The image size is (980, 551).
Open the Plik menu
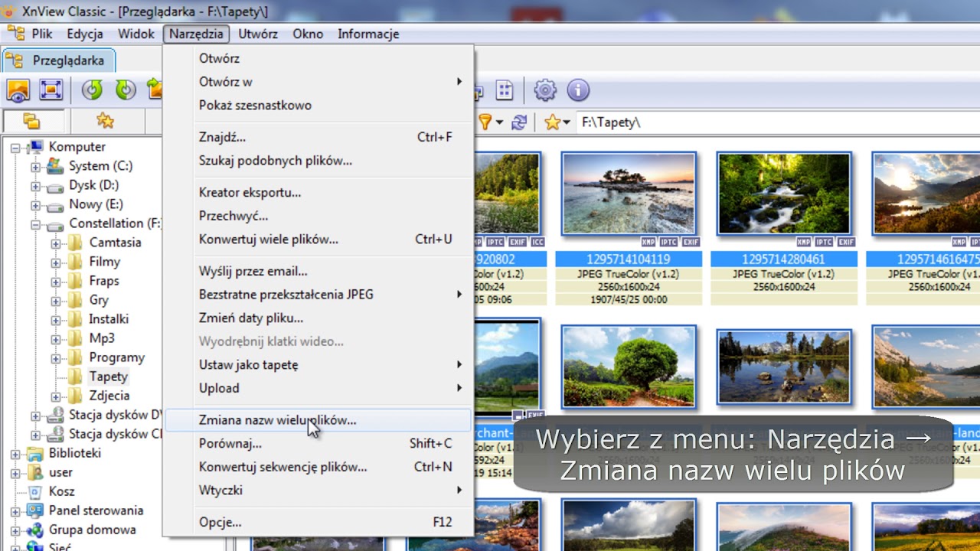click(x=41, y=34)
